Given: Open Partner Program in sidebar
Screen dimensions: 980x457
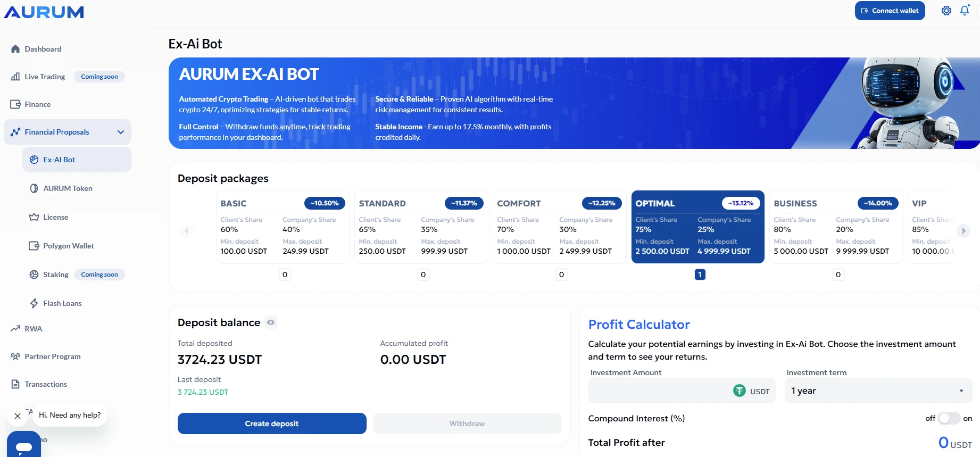Looking at the screenshot, I should pyautogui.click(x=53, y=356).
